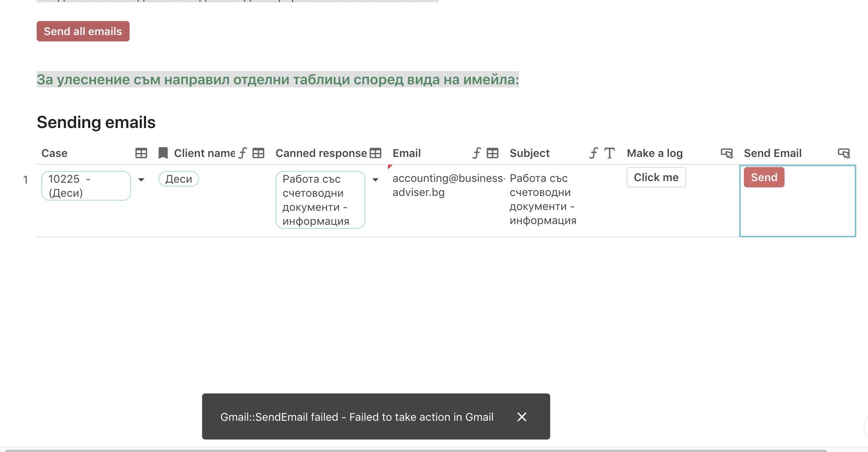Click the formula icon in Client name header

tap(243, 153)
